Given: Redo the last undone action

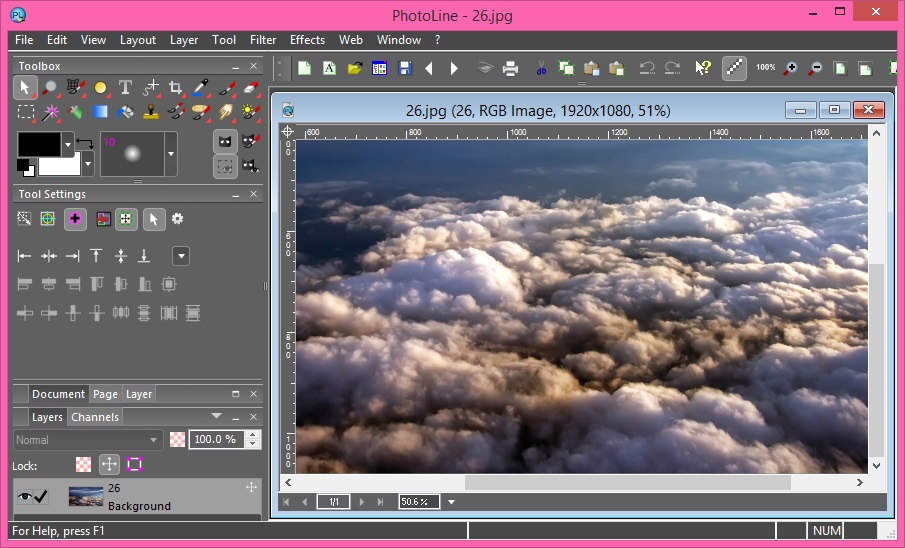Looking at the screenshot, I should [672, 68].
